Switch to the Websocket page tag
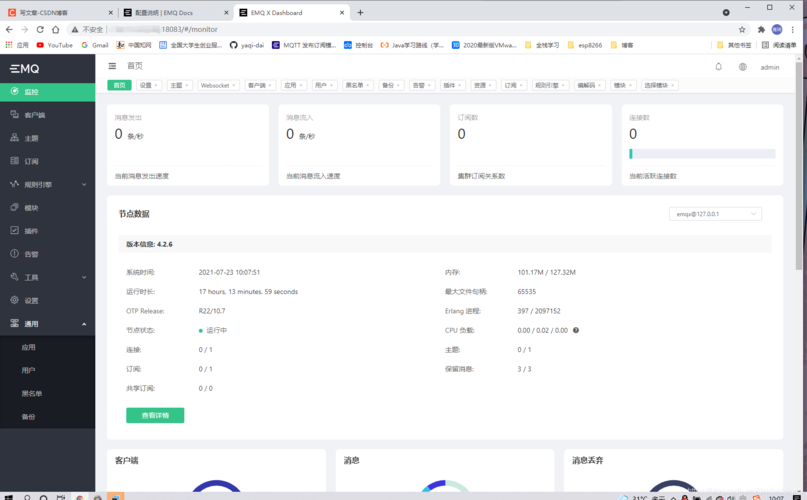 (219, 85)
